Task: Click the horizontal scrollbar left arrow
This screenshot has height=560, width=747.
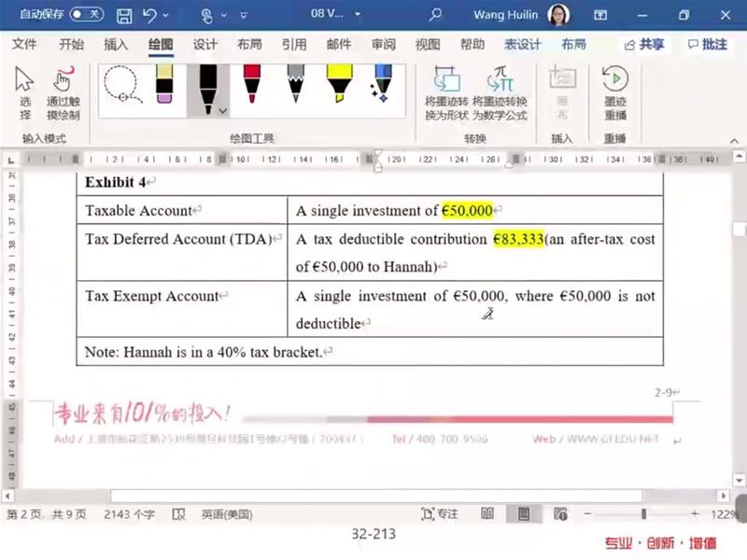Action: 7,496
